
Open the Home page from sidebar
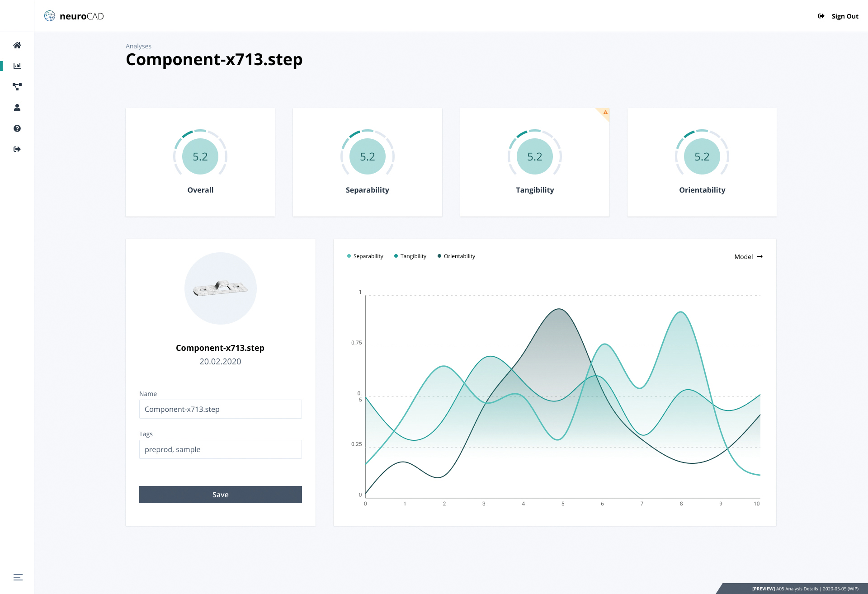tap(17, 45)
